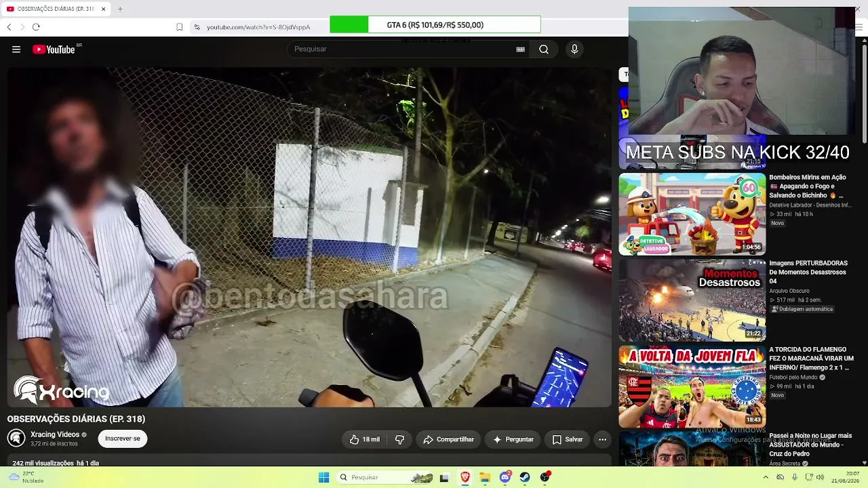Open Brave browser from the taskbar
The height and width of the screenshot is (488, 868).
coord(465,477)
